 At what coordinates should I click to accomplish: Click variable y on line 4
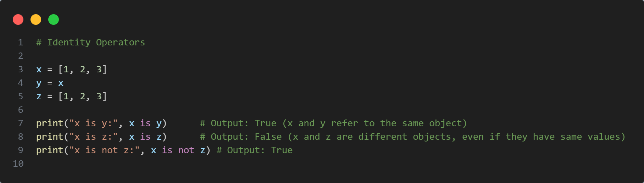pyautogui.click(x=39, y=84)
